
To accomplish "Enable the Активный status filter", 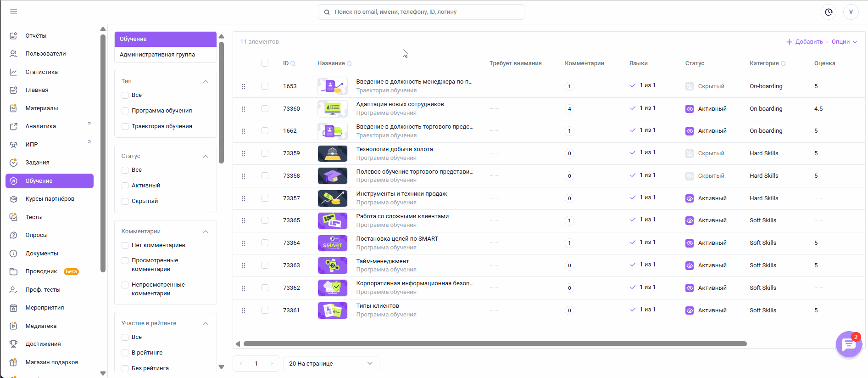I will click(125, 186).
